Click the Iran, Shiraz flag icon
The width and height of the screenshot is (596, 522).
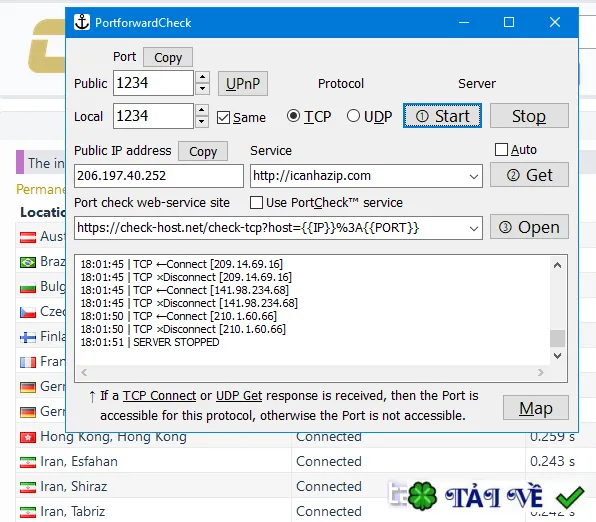[28, 487]
